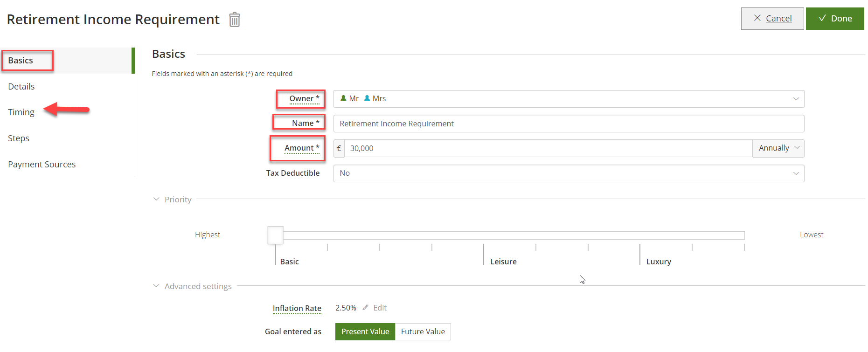Open the Annually frequency dropdown

778,148
